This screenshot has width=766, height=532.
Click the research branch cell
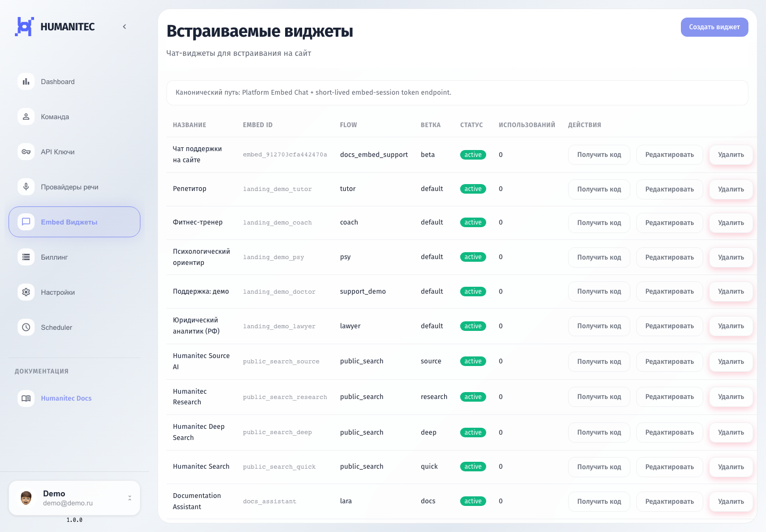(x=434, y=397)
